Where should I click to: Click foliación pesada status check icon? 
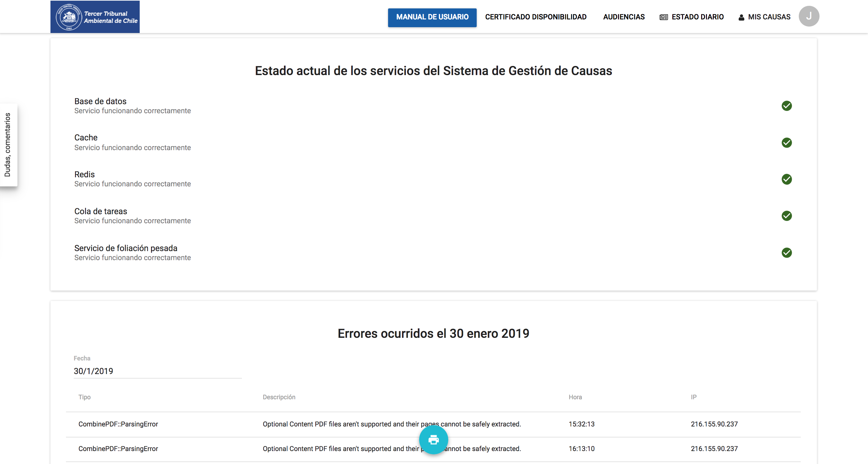[x=787, y=253]
